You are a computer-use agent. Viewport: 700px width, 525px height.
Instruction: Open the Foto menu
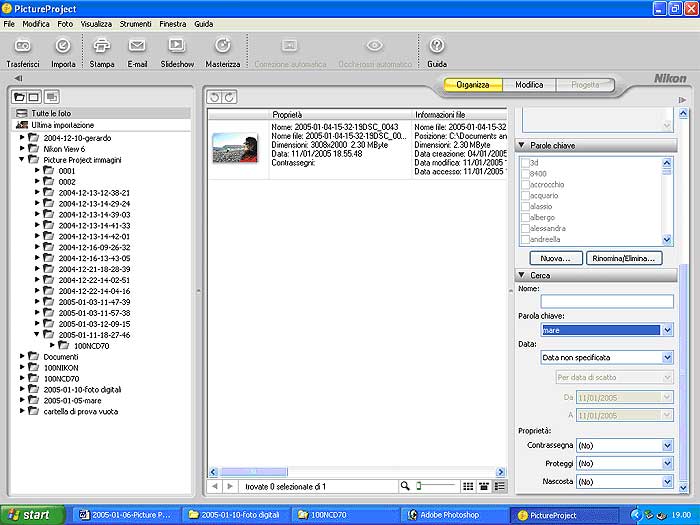pyautogui.click(x=65, y=24)
